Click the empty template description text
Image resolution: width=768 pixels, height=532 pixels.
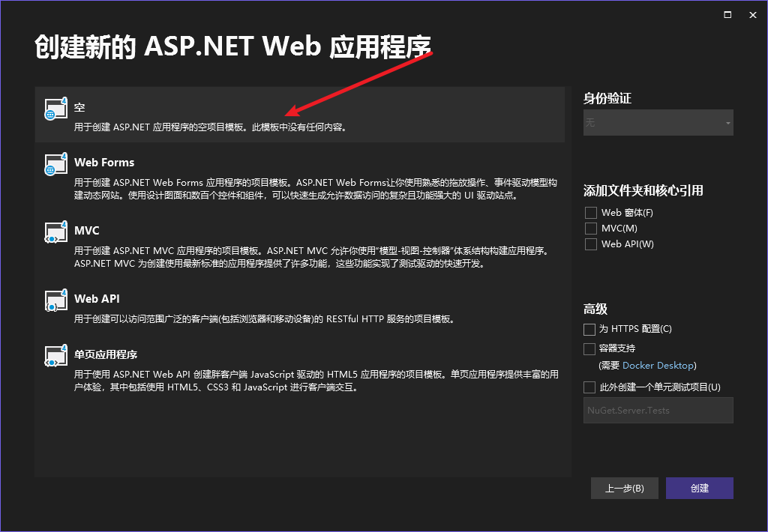point(211,127)
